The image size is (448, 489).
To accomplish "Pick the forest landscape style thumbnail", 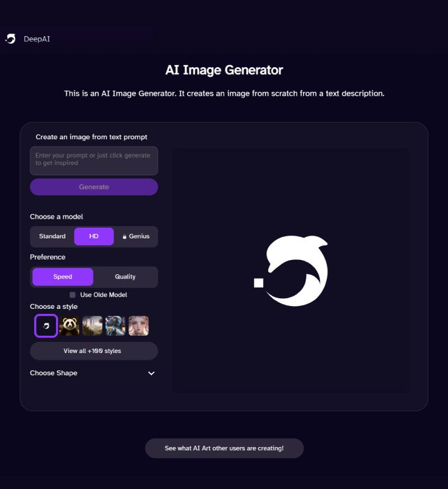I will click(x=92, y=326).
